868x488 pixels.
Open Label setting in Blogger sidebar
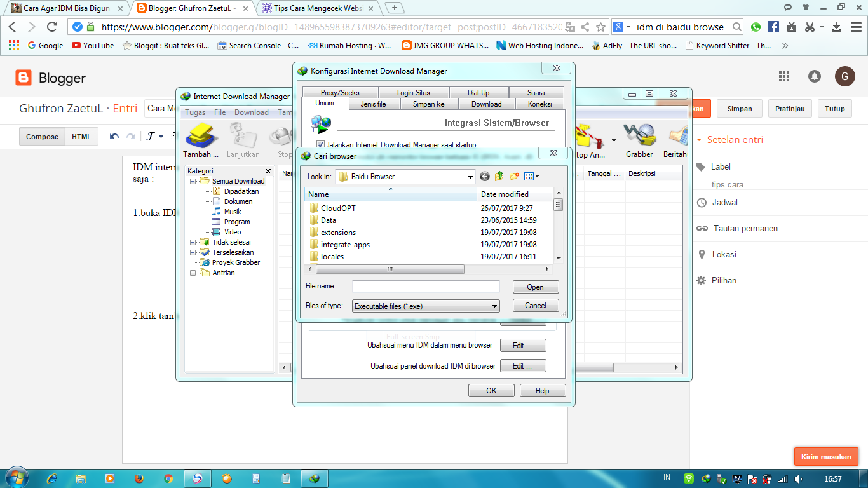pyautogui.click(x=721, y=167)
